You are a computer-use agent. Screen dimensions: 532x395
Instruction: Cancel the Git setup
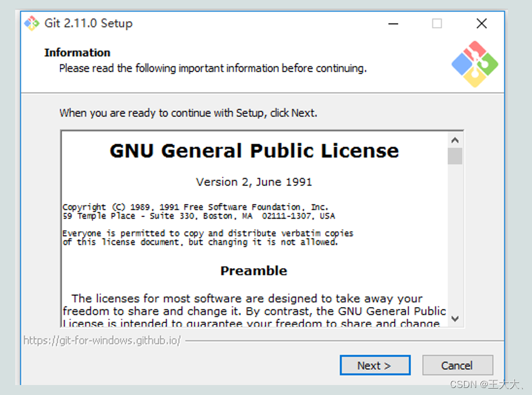458,366
